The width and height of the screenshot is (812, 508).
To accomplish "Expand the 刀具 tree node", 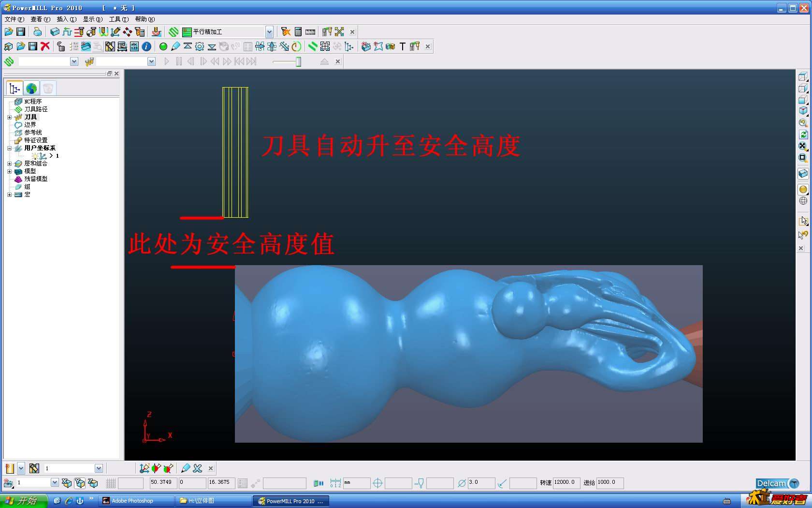I will 9,117.
